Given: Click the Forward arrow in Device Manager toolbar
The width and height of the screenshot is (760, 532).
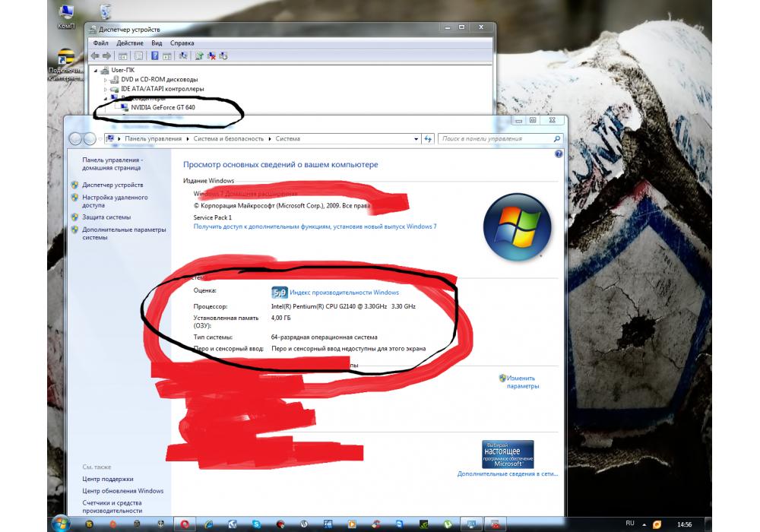Looking at the screenshot, I should coord(106,56).
